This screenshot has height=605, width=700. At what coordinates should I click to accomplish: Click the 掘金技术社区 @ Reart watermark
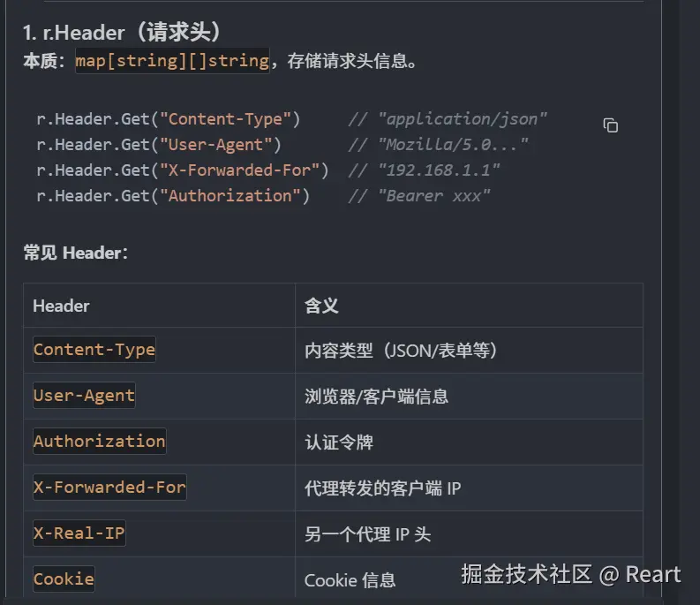571,574
